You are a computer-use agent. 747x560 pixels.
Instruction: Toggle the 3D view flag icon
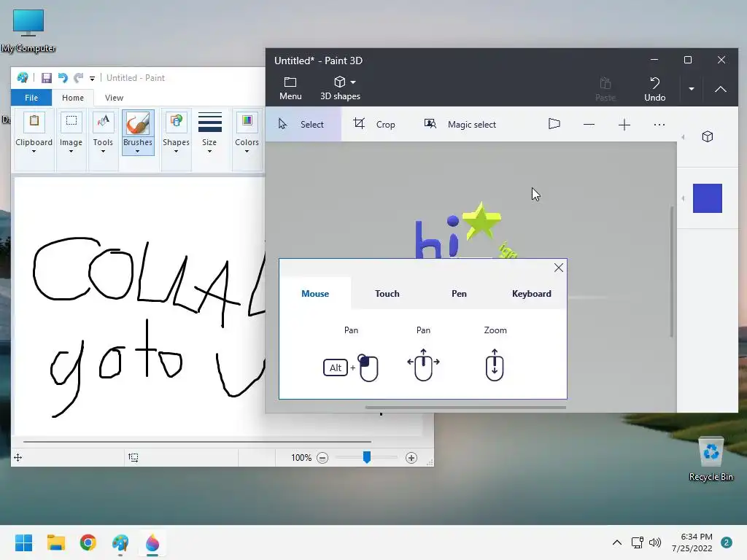click(x=554, y=124)
